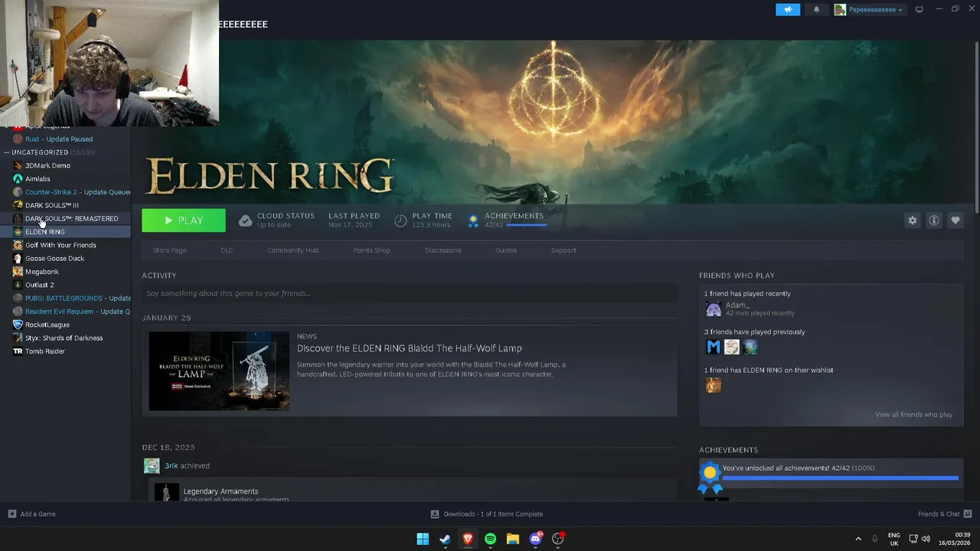980x551 pixels.
Task: Show hidden system tray icons chevron
Action: [x=858, y=539]
